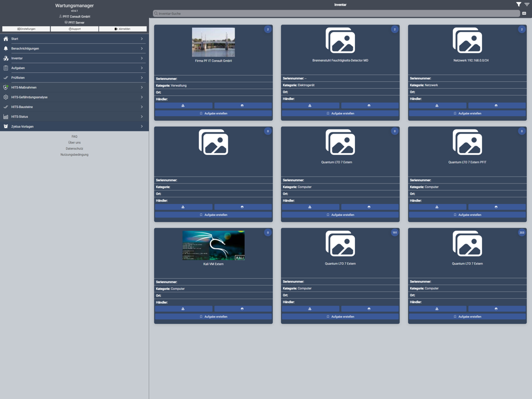The image size is (532, 399).
Task: Click cubes button on Firma PF IT Consult card
Action: pos(184,106)
